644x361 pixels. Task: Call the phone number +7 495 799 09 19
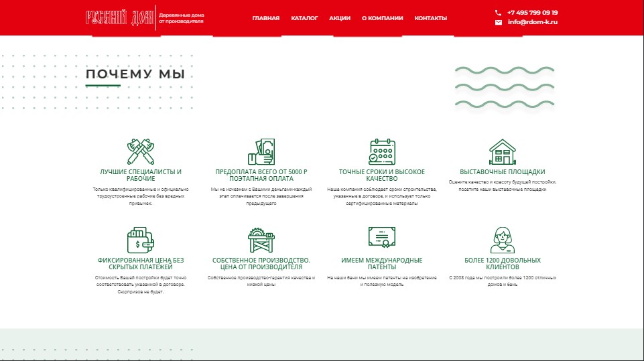532,13
